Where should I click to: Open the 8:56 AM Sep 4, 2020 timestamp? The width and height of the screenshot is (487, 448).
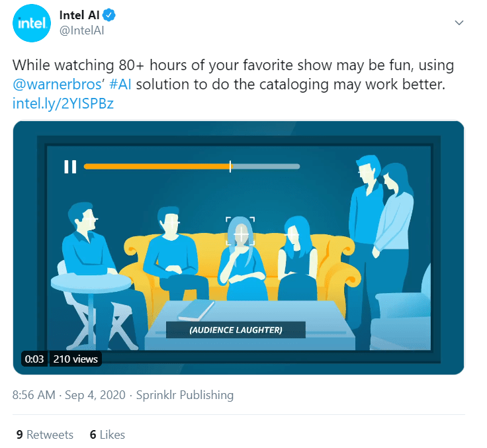69,395
